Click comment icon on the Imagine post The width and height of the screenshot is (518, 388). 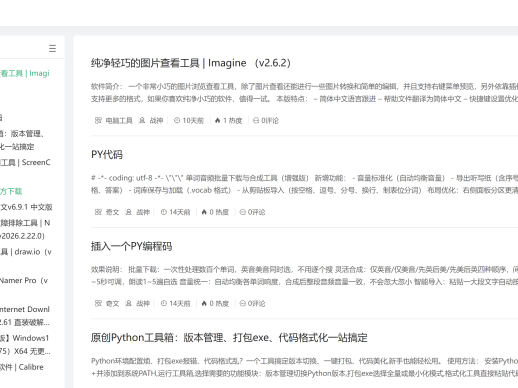[x=256, y=120]
